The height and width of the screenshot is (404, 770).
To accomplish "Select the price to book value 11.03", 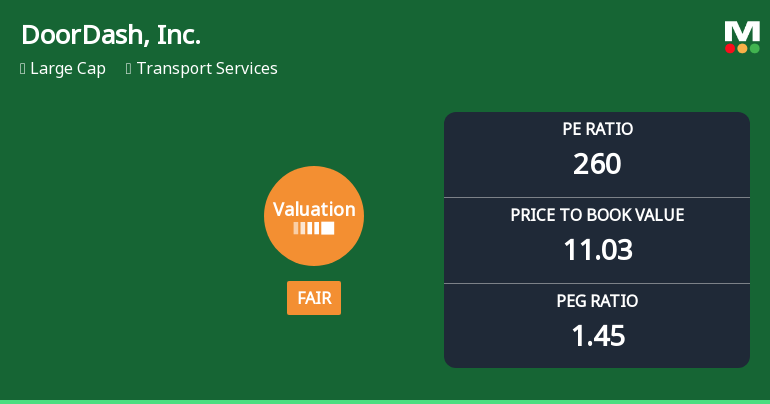I will coord(597,249).
